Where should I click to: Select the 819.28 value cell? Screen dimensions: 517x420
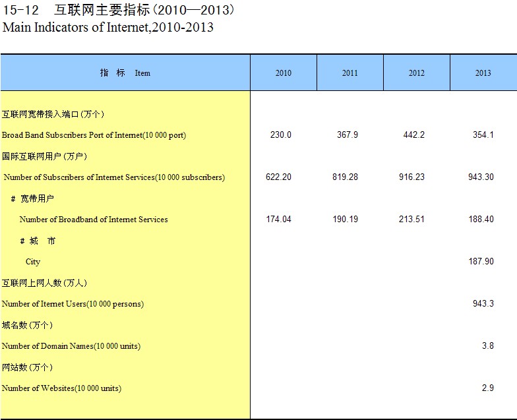(346, 177)
